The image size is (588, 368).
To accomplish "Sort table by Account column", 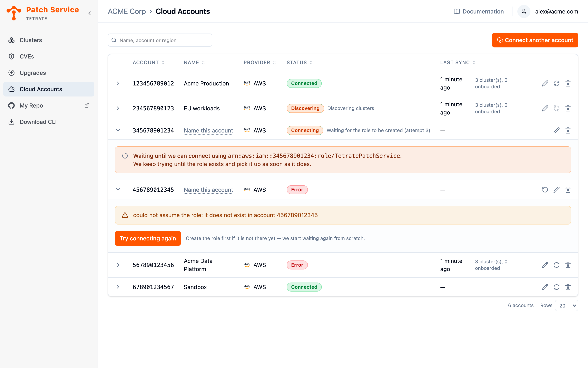I will pos(148,63).
